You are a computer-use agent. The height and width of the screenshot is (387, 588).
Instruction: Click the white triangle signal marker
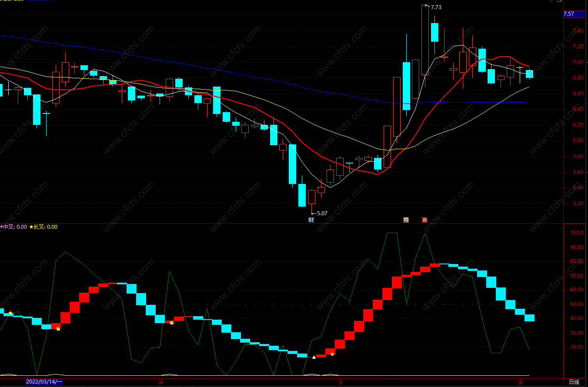pos(314,357)
